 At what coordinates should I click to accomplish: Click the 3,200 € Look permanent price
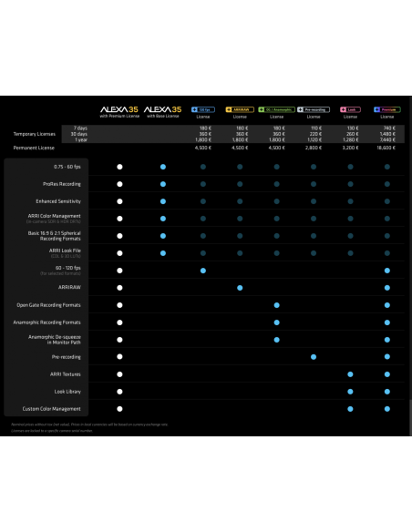tap(351, 148)
